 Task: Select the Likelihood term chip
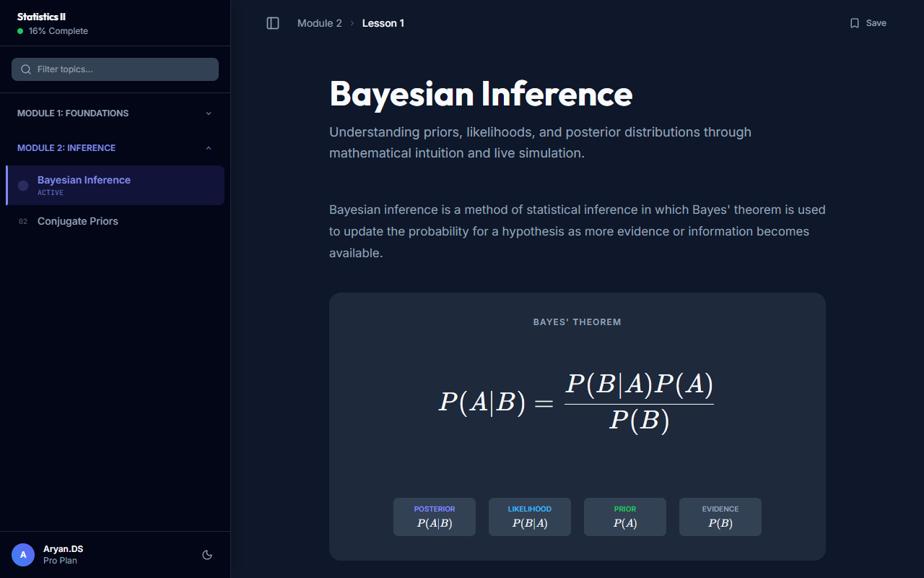[x=530, y=517]
